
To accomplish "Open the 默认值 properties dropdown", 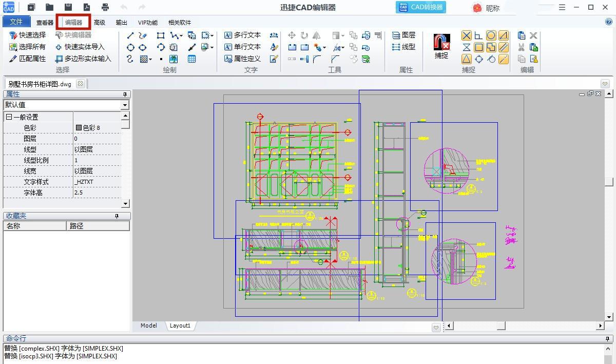I will click(x=125, y=105).
